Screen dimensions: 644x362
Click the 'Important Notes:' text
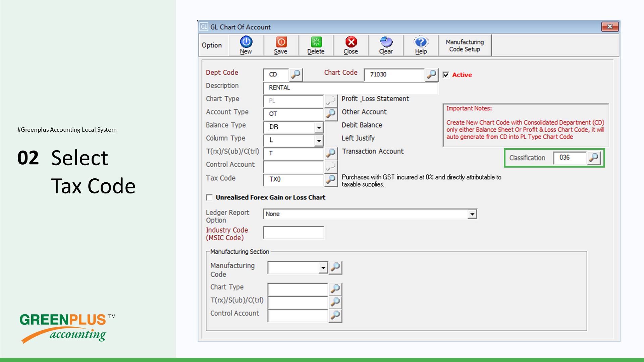coord(469,109)
